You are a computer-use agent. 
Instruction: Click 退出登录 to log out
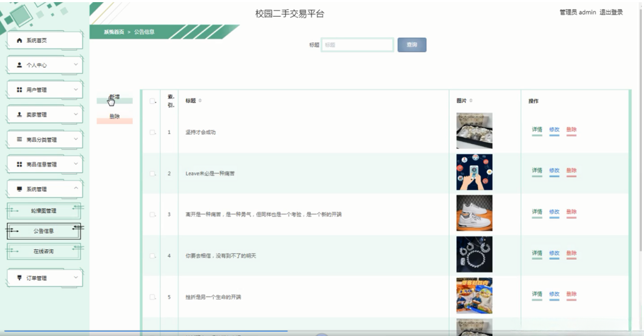click(x=611, y=12)
